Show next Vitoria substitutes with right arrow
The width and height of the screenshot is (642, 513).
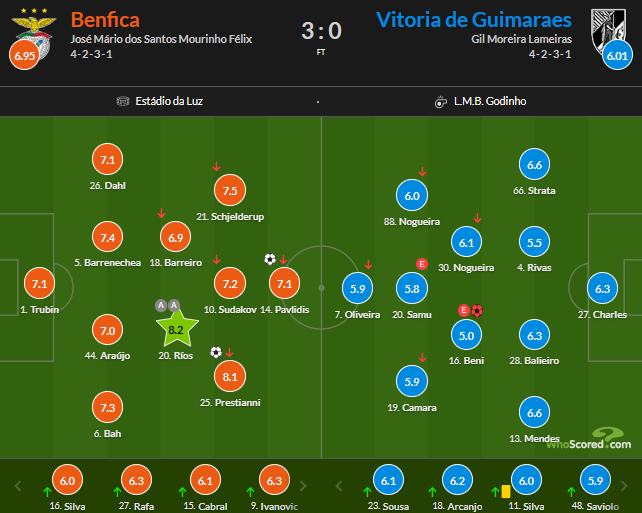624,486
